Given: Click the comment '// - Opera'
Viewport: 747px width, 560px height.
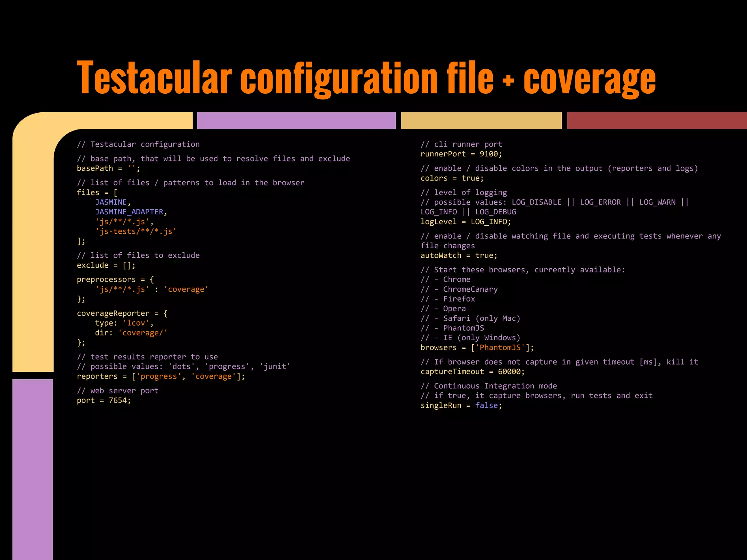Looking at the screenshot, I should click(x=443, y=309).
